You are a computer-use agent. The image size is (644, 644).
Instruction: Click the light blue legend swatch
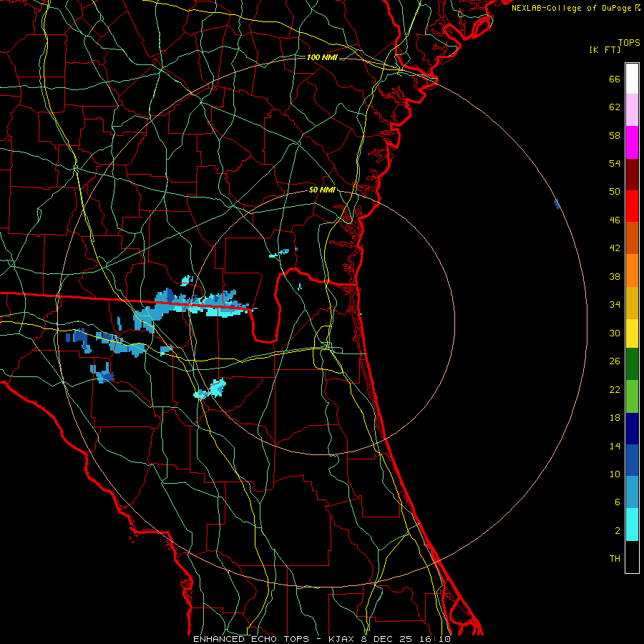(x=632, y=492)
